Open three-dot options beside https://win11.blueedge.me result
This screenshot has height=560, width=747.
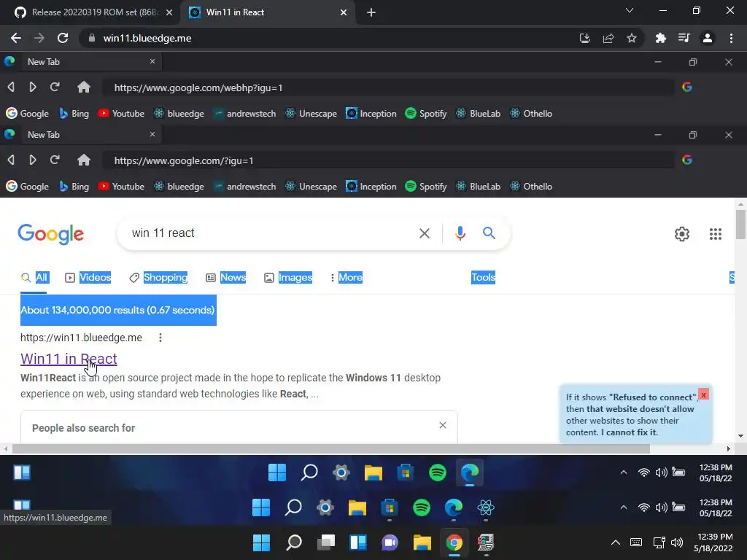(x=160, y=338)
